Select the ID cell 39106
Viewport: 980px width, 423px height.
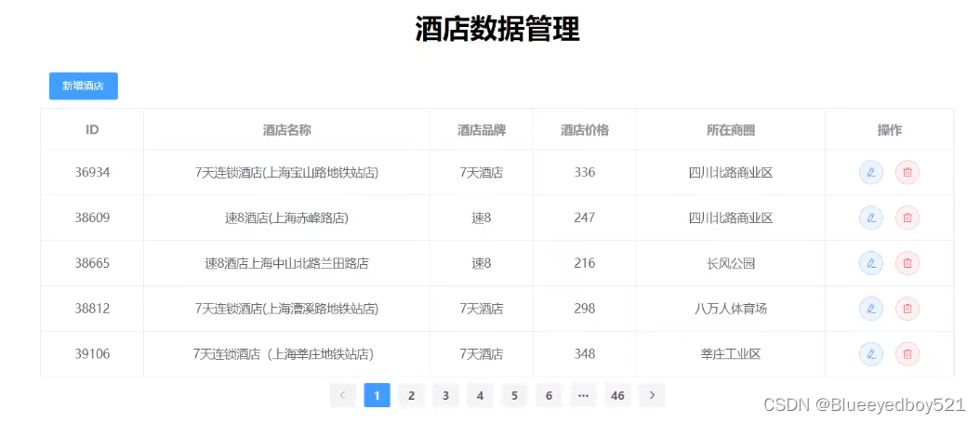(92, 354)
